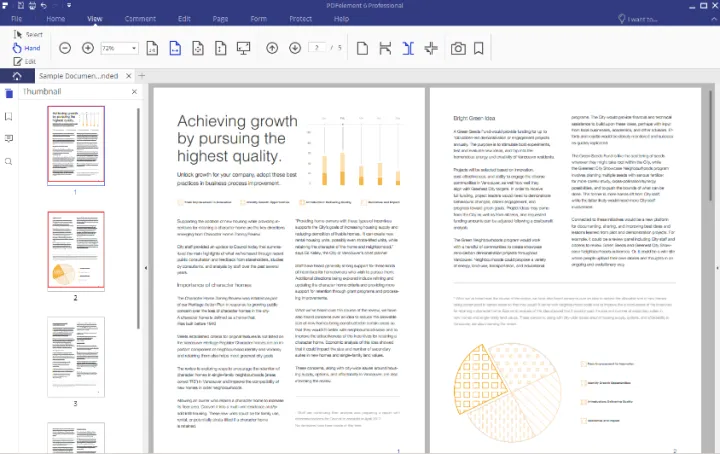Click the full screen monitor icon
Screen dimensions: 720x454
[243, 48]
